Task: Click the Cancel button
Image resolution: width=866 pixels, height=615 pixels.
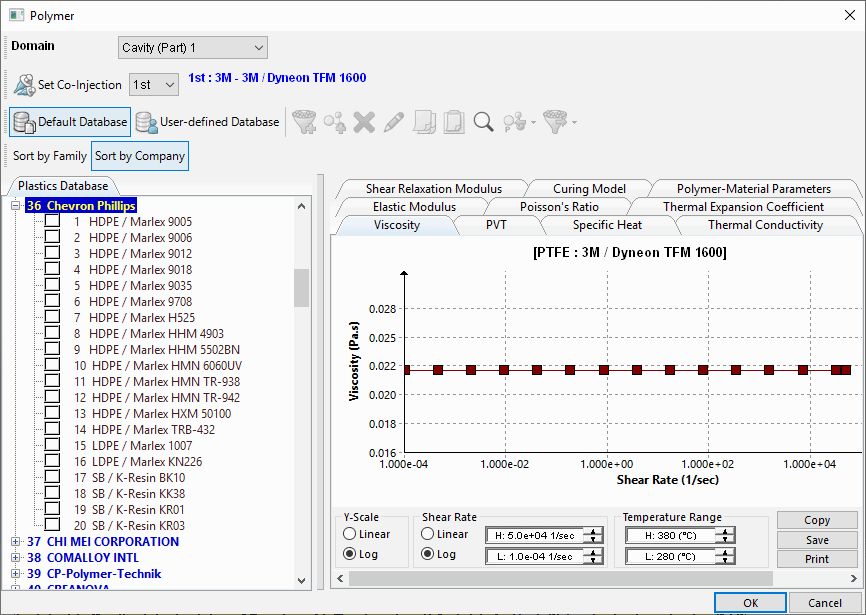Action: (825, 603)
